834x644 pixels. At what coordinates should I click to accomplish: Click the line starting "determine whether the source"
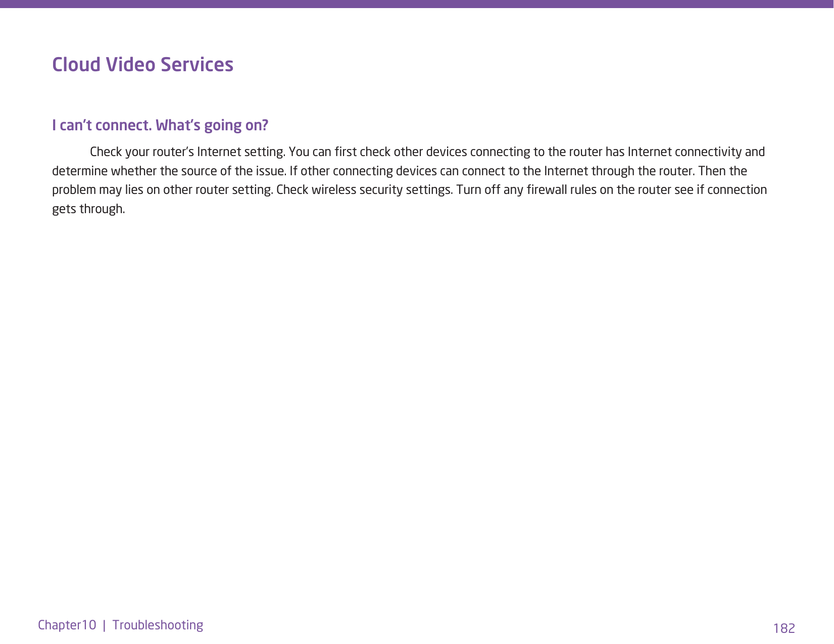400,171
